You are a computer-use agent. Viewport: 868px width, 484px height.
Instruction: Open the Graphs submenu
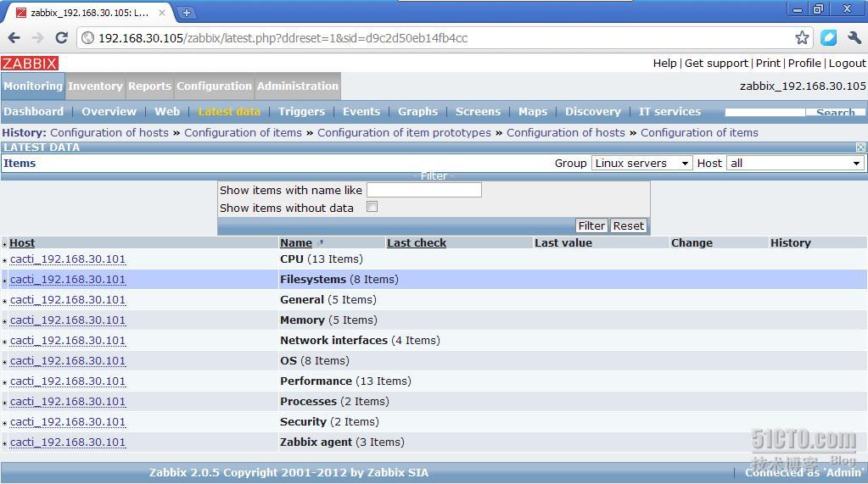click(x=418, y=112)
